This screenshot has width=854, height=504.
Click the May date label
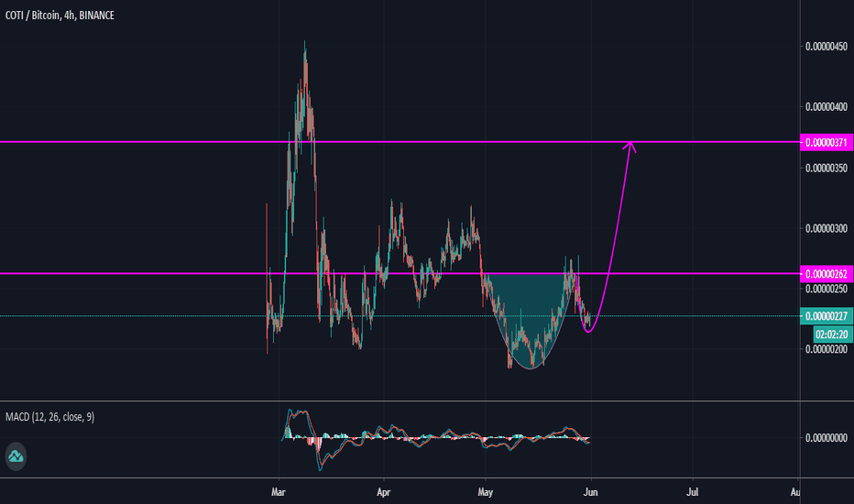tap(486, 492)
